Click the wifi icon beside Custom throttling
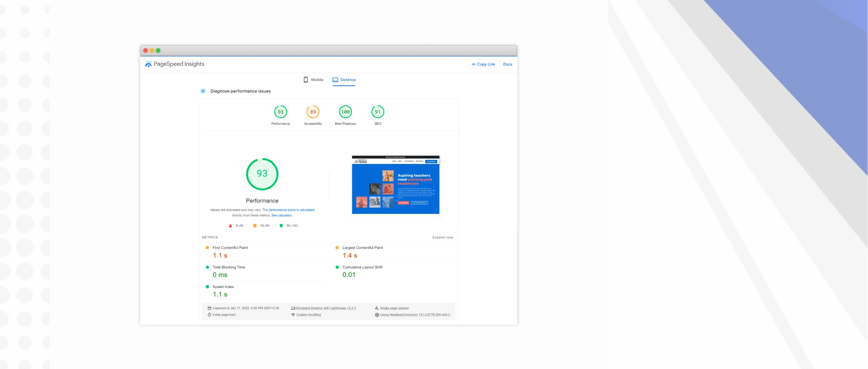Viewport: 868px width, 369px height. click(293, 315)
